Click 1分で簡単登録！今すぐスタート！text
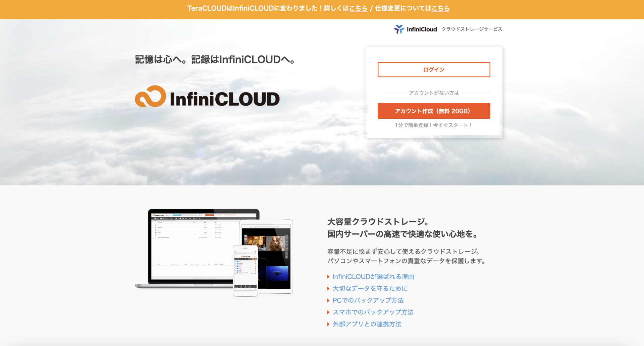The width and height of the screenshot is (644, 346). point(434,125)
